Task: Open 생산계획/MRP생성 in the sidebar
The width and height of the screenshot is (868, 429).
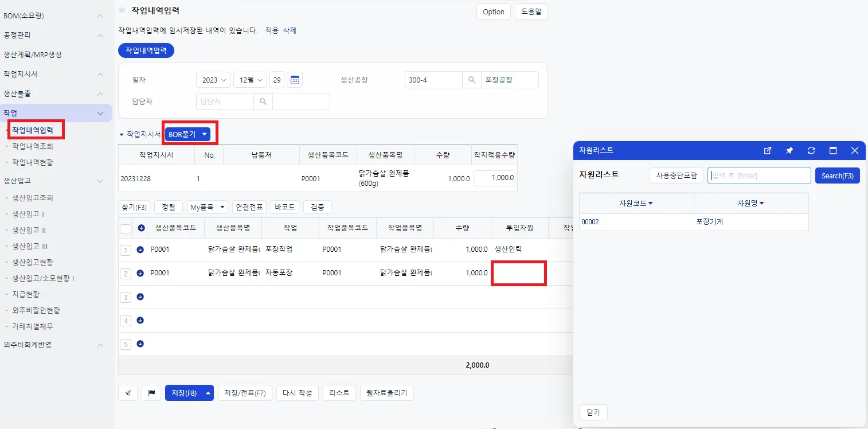Action: click(33, 54)
